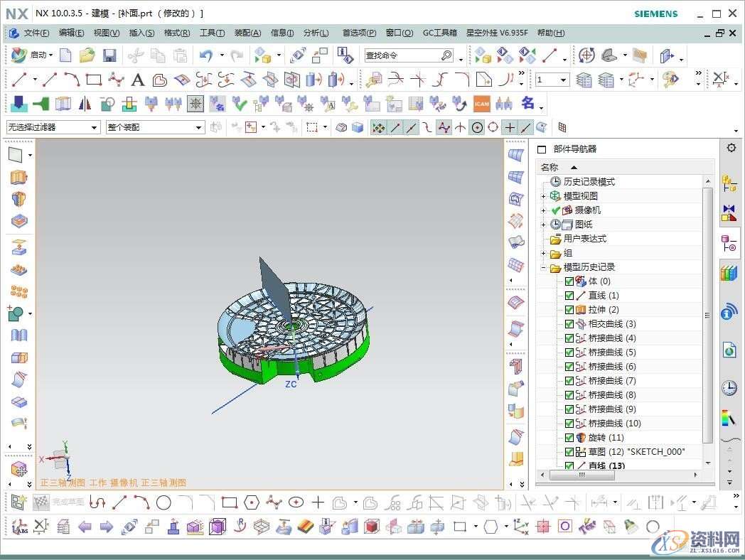Viewport: 745px width, 560px height.
Task: Click the orange iCAM toolbar icon
Action: tap(482, 104)
